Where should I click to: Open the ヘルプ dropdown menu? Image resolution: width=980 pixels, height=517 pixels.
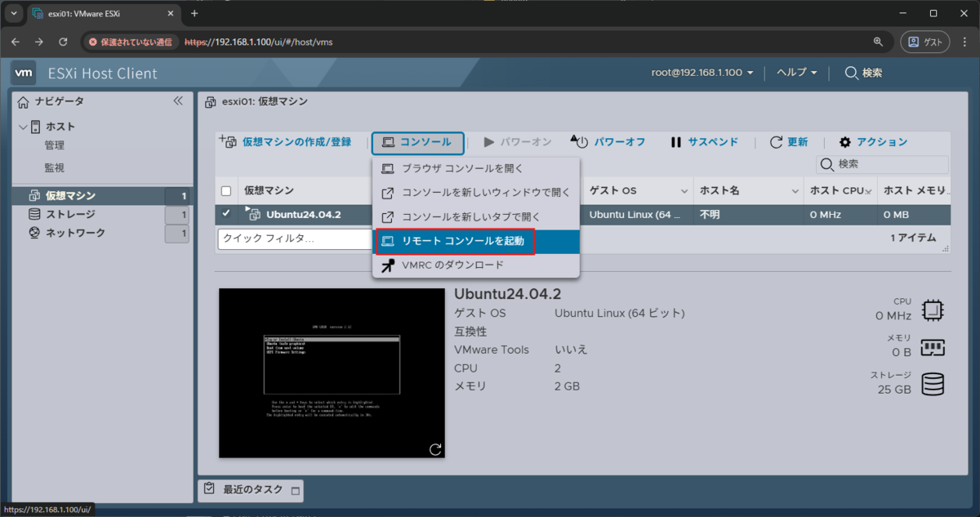pyautogui.click(x=796, y=73)
